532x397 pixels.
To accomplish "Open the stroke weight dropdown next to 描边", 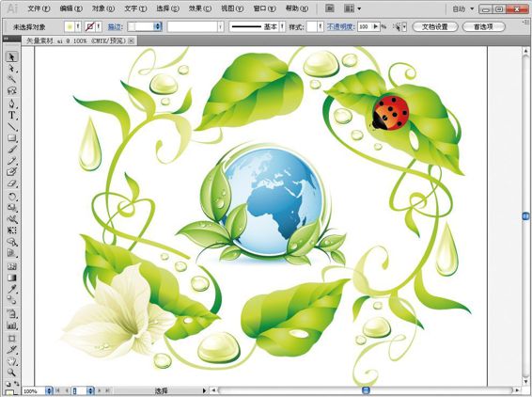I will coord(157,26).
